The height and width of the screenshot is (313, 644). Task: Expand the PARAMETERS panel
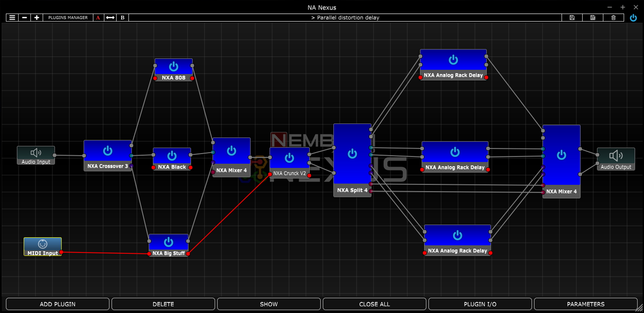[585, 304]
